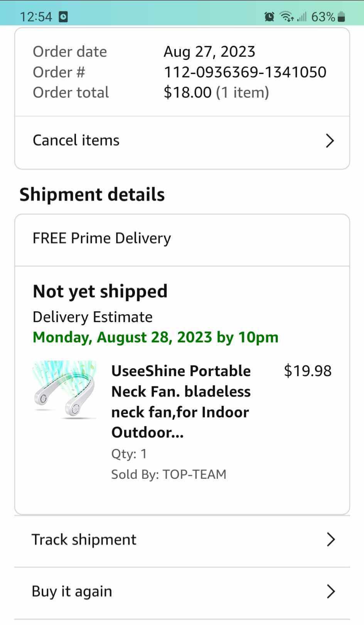Open UseeShine Portable Neck Fan product title
The width and height of the screenshot is (364, 625).
tap(181, 401)
